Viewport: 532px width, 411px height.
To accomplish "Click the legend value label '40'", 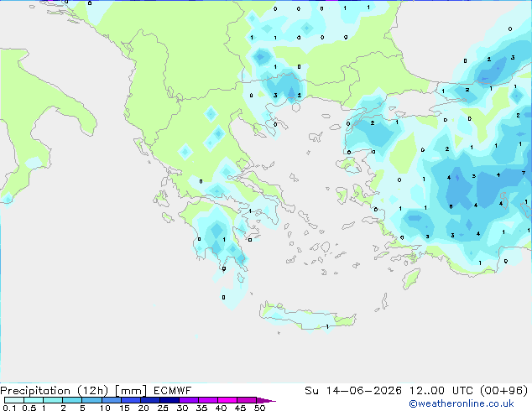I will click(x=221, y=408).
